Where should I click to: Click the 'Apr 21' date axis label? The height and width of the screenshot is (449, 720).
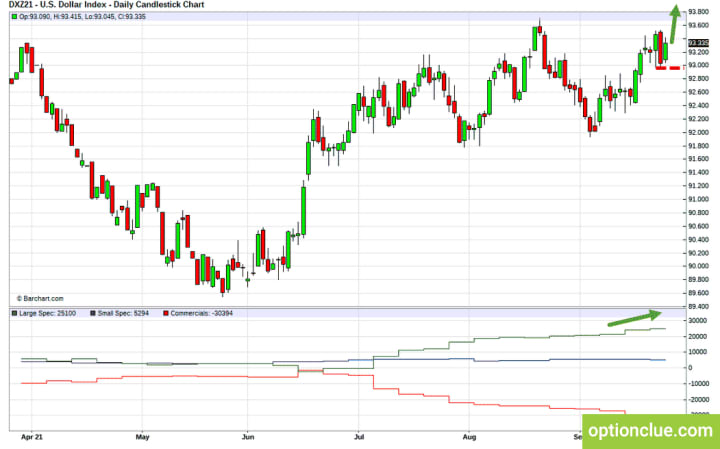click(32, 437)
